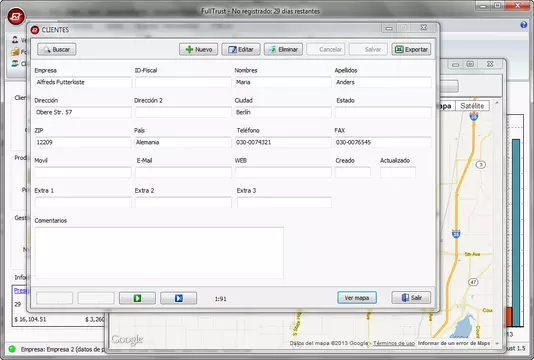Open Términos de uso map link

coord(394,343)
